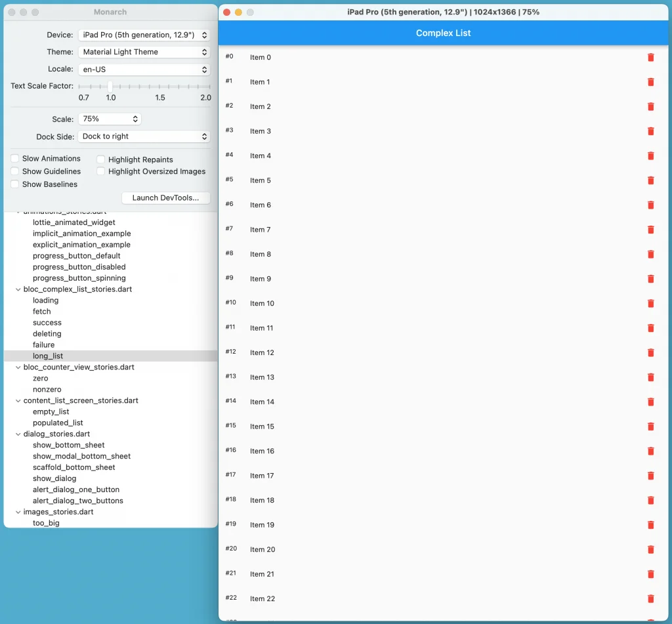Toggle the Show Guidelines checkbox
Viewport: 672px width, 624px height.
[x=15, y=171]
